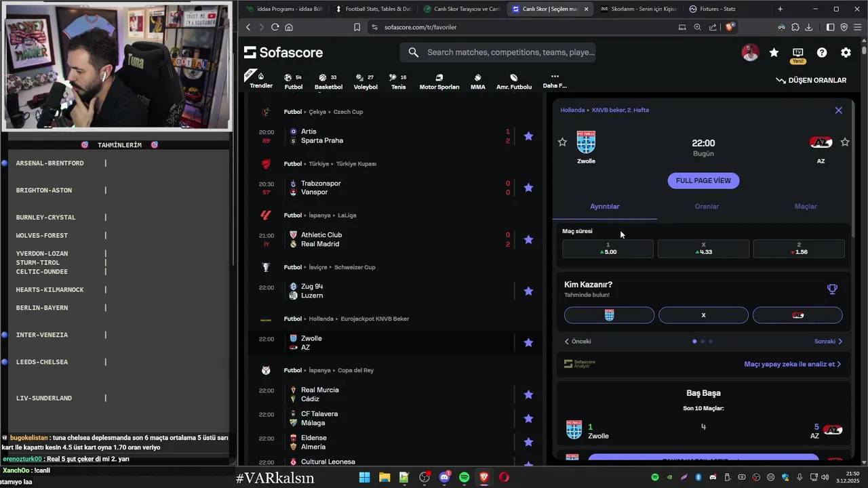This screenshot has height=488, width=868.
Task: Open the Sofascore help question mark
Action: (x=822, y=52)
